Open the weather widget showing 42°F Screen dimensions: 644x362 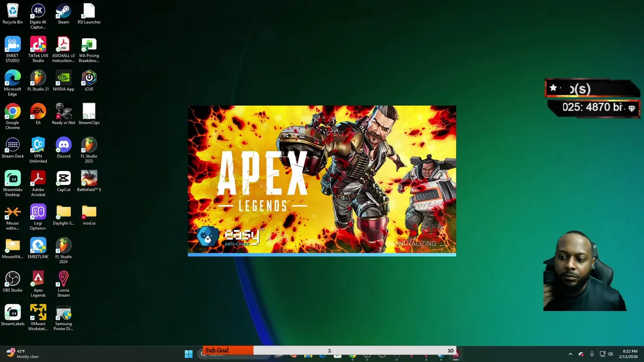pos(23,353)
